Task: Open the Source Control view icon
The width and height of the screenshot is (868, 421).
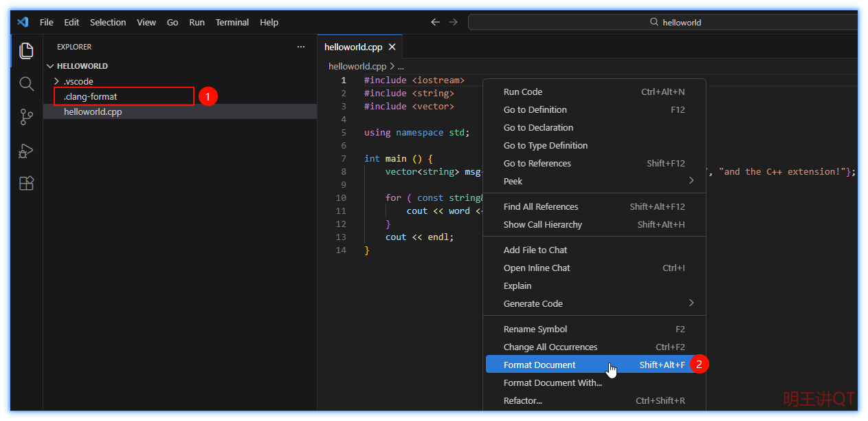Action: 26,117
